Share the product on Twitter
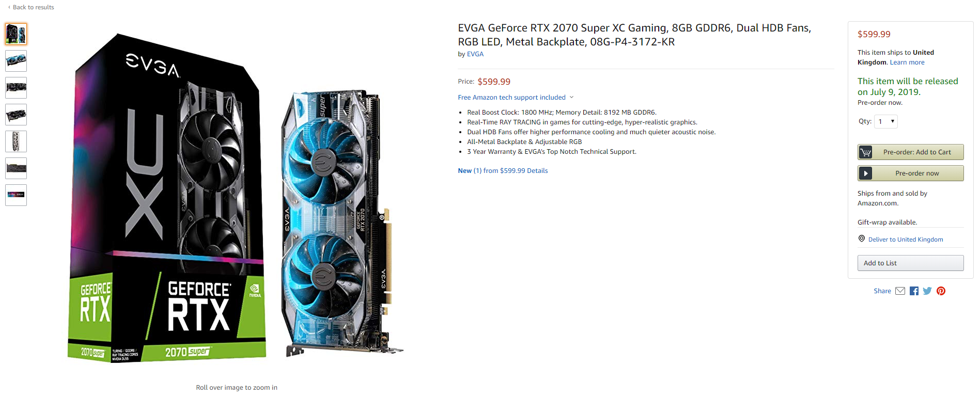Screen dimensions: 980x398 [x=927, y=291]
